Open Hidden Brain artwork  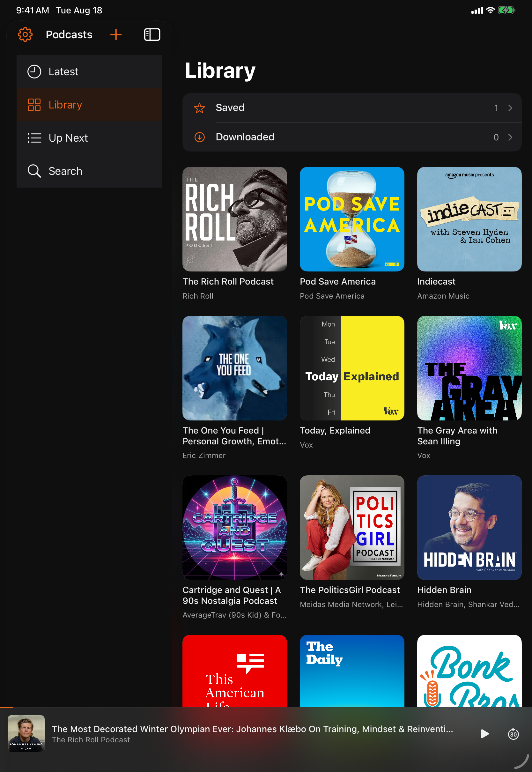click(x=469, y=527)
